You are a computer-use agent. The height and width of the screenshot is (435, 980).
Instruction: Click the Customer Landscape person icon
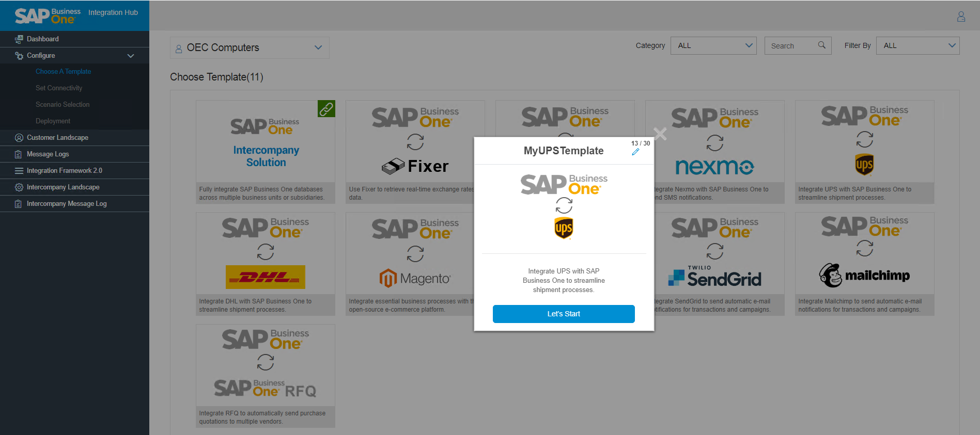(x=19, y=138)
